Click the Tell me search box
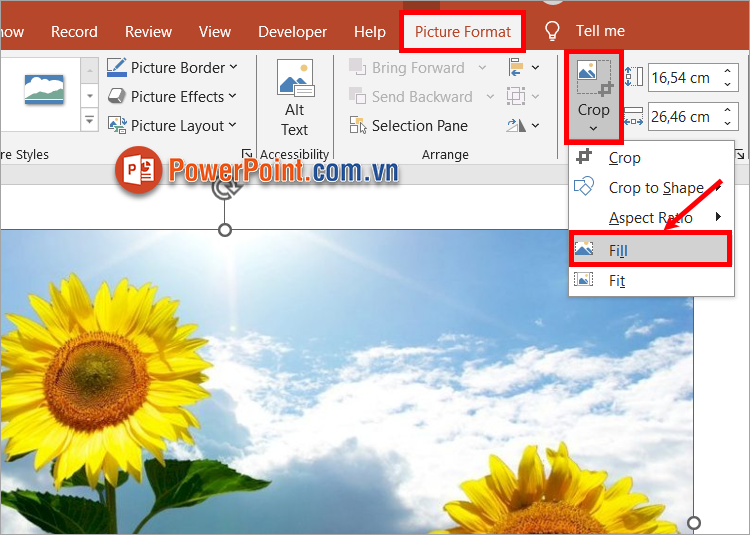This screenshot has height=535, width=750. 600,31
